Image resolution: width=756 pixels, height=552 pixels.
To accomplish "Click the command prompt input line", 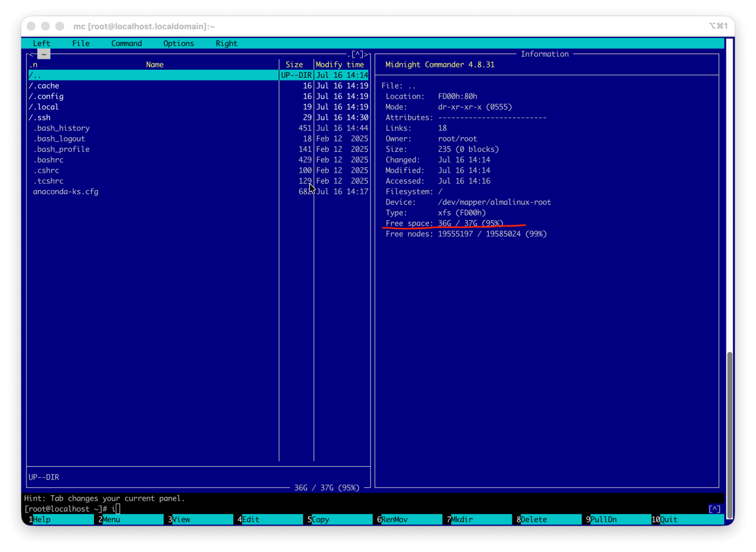I will pyautogui.click(x=374, y=509).
